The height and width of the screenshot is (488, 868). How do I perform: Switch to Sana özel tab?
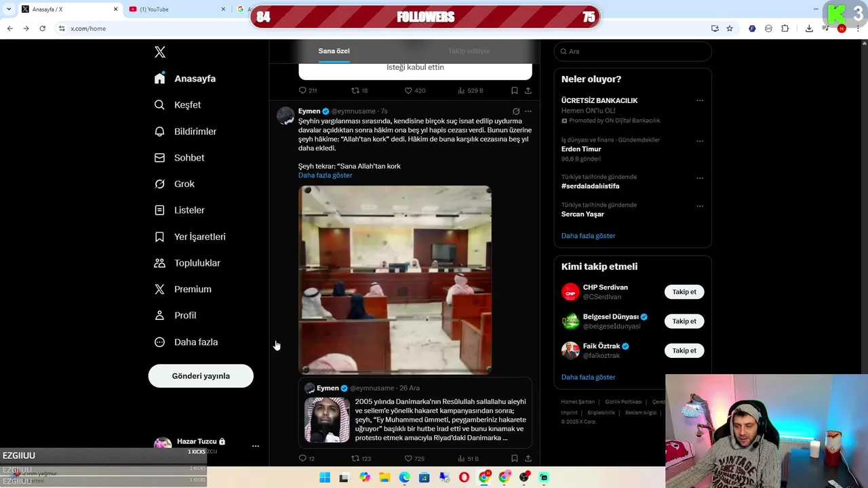[334, 51]
